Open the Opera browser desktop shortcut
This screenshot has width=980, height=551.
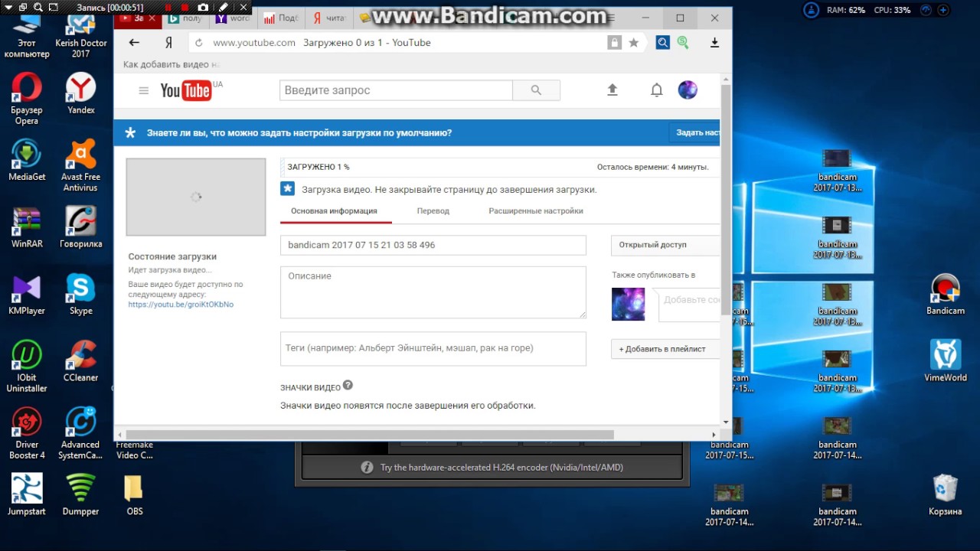tap(27, 99)
